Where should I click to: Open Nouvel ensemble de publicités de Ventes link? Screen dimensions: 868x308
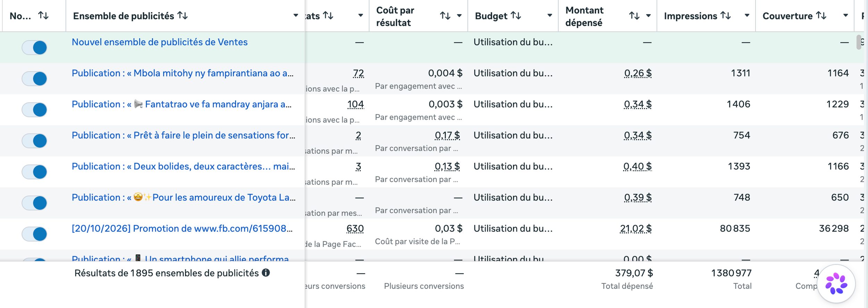click(x=160, y=42)
